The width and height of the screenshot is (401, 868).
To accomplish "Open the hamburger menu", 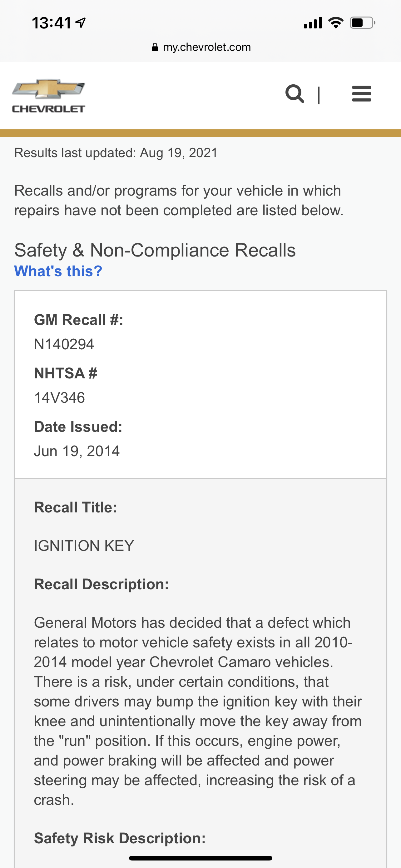I will [361, 94].
